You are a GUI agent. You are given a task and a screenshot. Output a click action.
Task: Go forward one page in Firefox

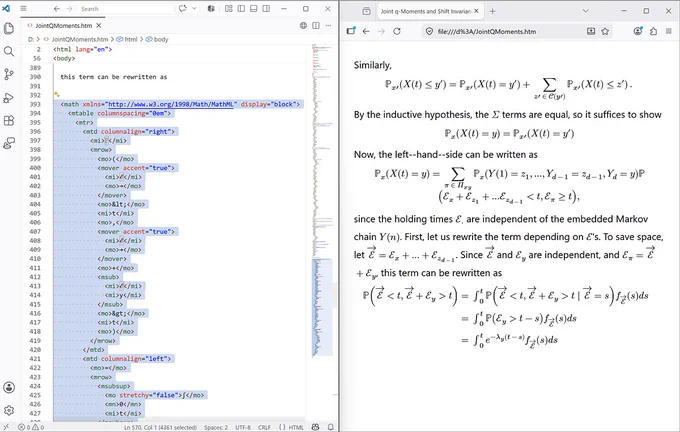381,31
